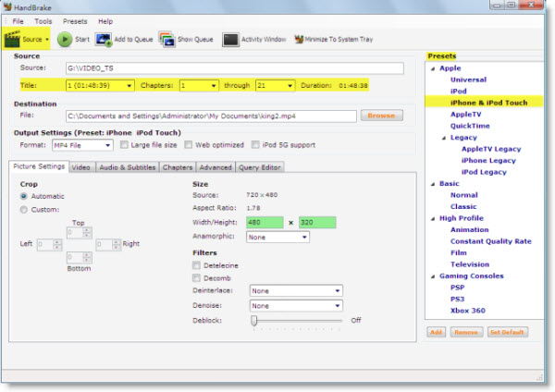Click Minimize To System Tray icon
The width and height of the screenshot is (555, 392).
pyautogui.click(x=299, y=39)
